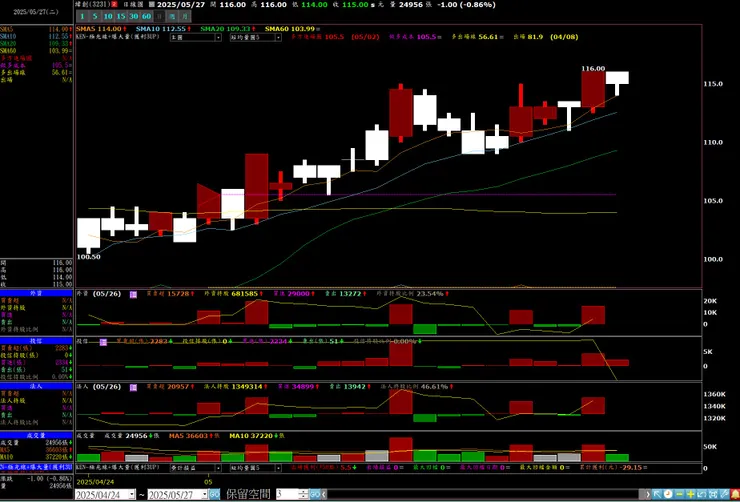Screen dimensions: 740x502
Task: Click the undo/reset arrow icon in bottom toolbar
Action: (701, 494)
